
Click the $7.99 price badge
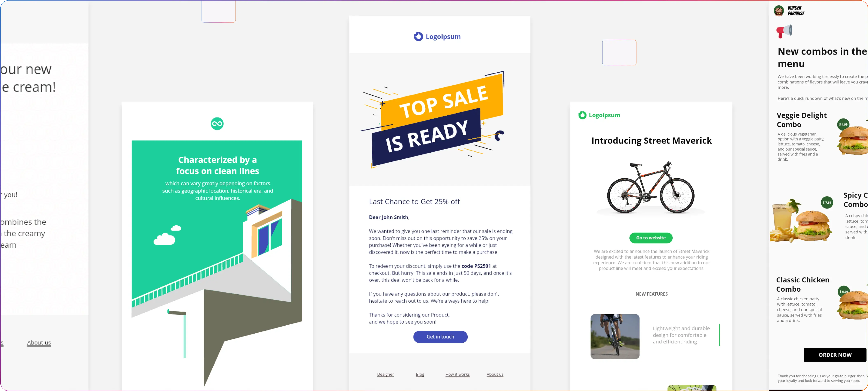tap(826, 203)
